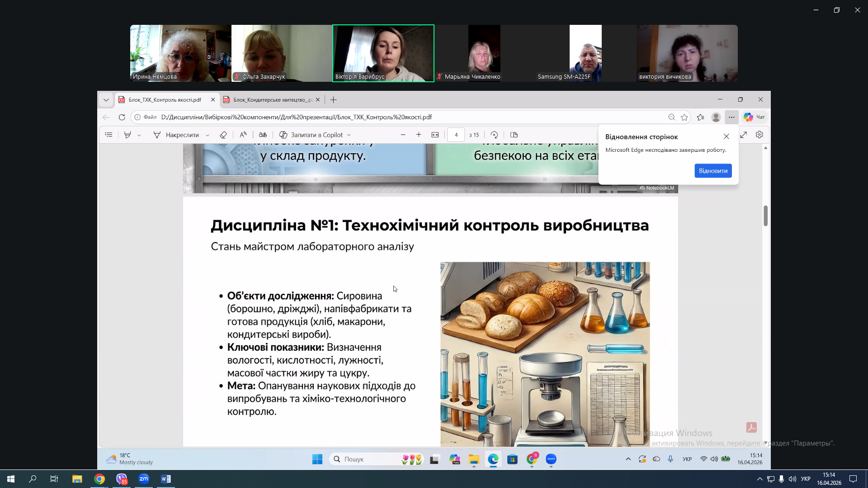Open Word from the Windows taskbar

coord(166,479)
